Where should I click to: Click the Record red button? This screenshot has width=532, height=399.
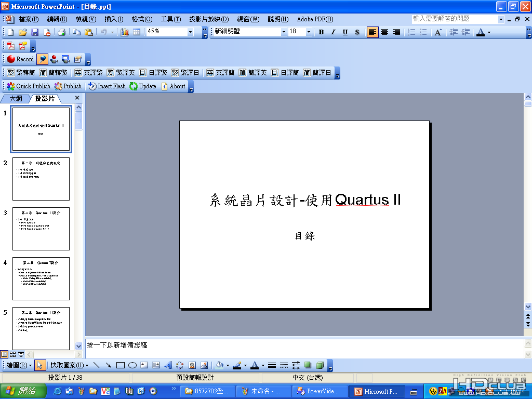point(20,59)
